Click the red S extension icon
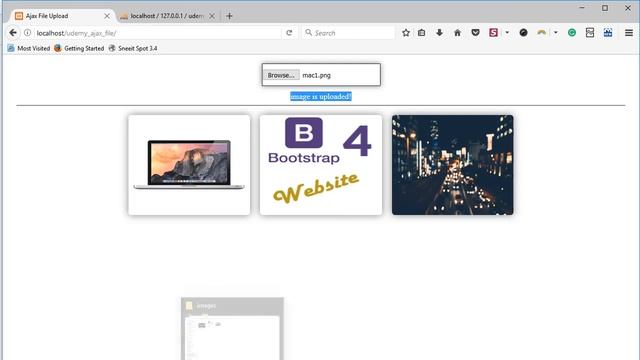640x360 pixels. coord(493,33)
